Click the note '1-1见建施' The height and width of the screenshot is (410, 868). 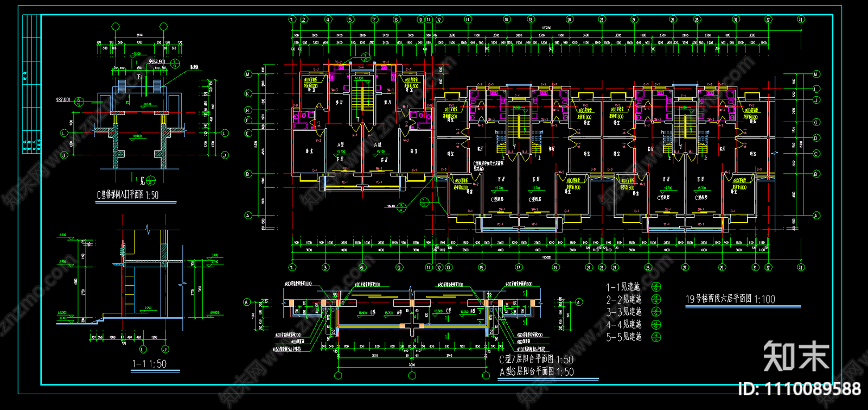[x=623, y=287]
